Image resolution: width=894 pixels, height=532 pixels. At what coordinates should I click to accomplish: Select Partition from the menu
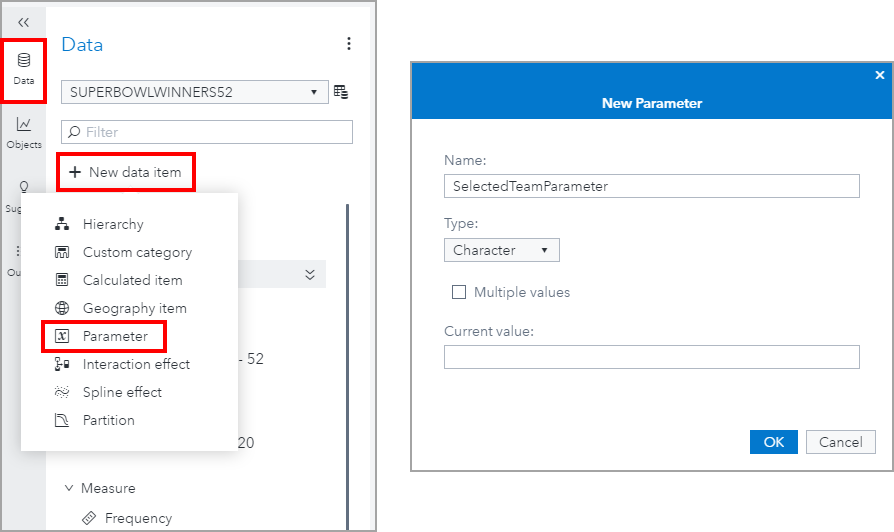[108, 420]
